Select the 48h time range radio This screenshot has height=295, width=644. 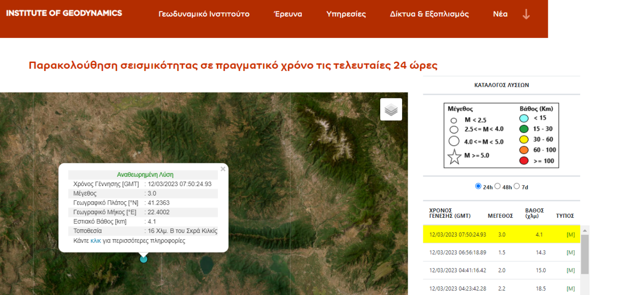click(x=497, y=186)
